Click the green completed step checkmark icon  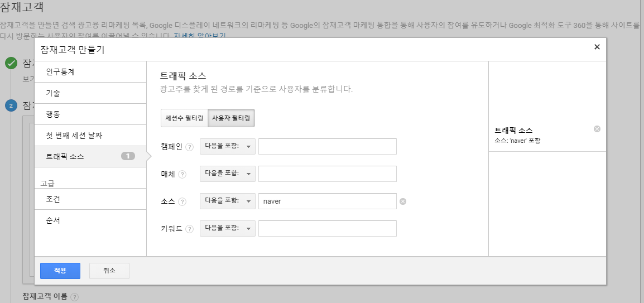click(11, 63)
